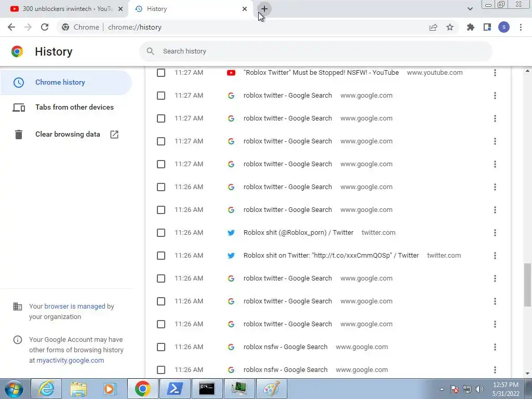532x399 pixels.
Task: Select the History browser tab
Action: tap(191, 9)
